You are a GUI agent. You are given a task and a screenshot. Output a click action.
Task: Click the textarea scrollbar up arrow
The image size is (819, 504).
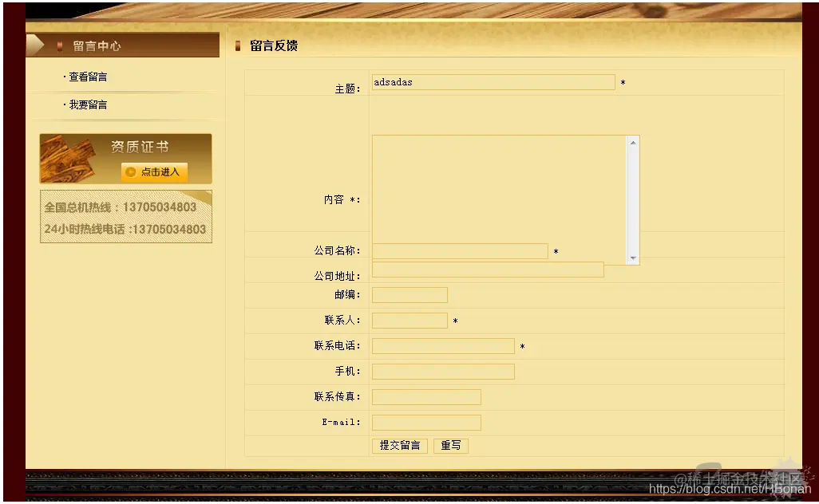[x=633, y=143]
